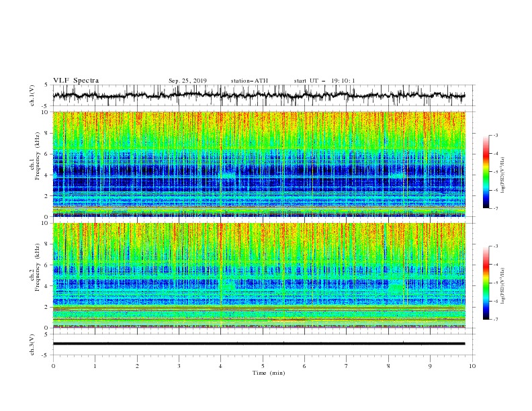Screen dimensions: 532x411
Task: Click the "-5" tick on ch.1 colorbar
Action: pos(495,172)
